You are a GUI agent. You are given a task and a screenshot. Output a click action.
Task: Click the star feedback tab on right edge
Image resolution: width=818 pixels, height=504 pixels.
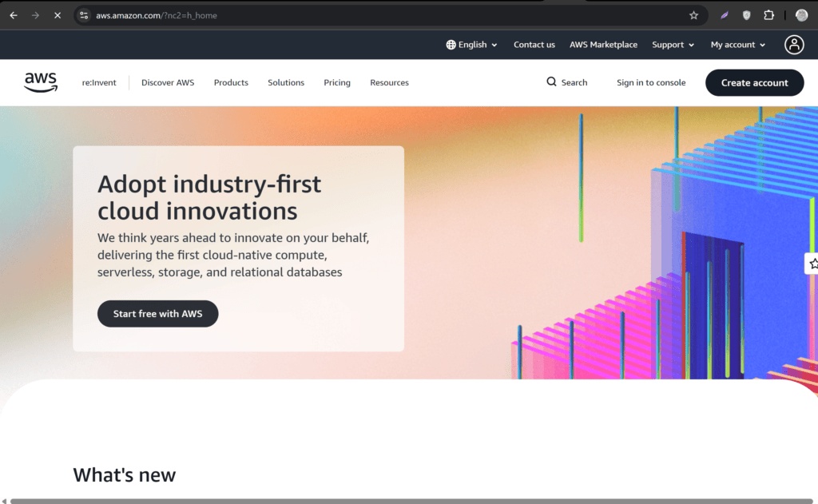click(x=812, y=264)
